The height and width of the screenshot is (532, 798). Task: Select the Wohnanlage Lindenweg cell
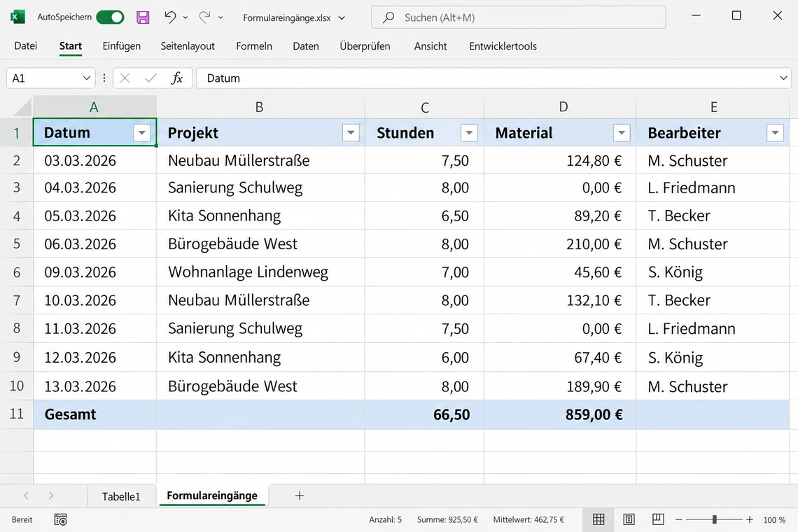tap(260, 272)
